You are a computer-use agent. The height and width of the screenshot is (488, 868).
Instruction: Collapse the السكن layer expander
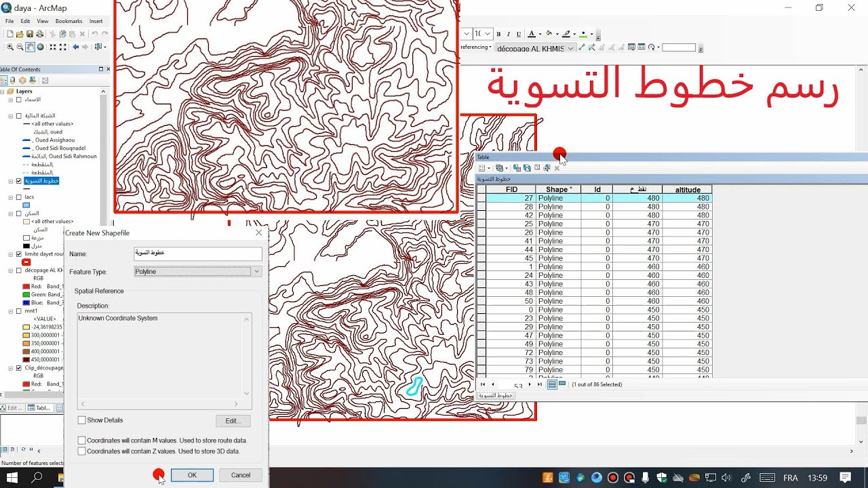[x=11, y=213]
